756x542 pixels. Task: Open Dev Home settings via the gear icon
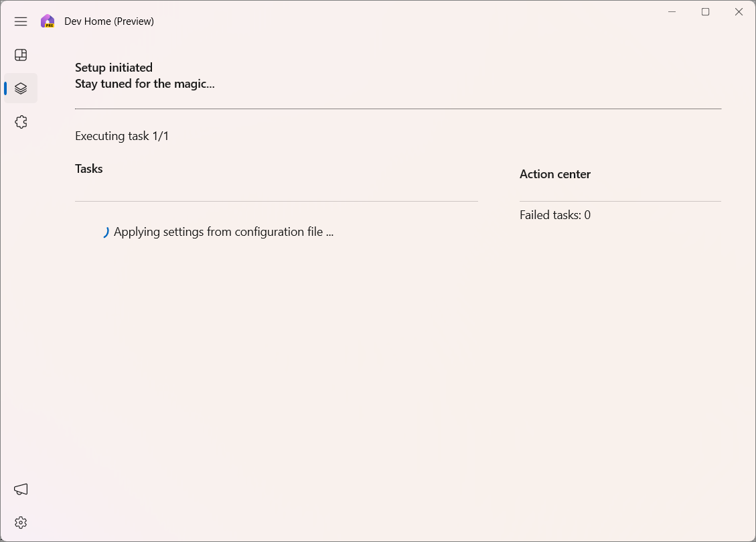[21, 522]
